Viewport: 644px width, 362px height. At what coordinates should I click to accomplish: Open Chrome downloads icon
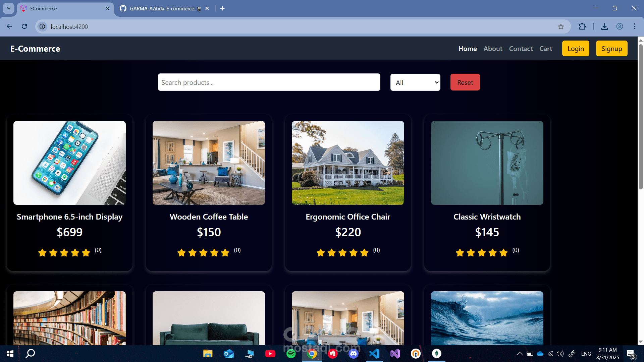click(604, 26)
